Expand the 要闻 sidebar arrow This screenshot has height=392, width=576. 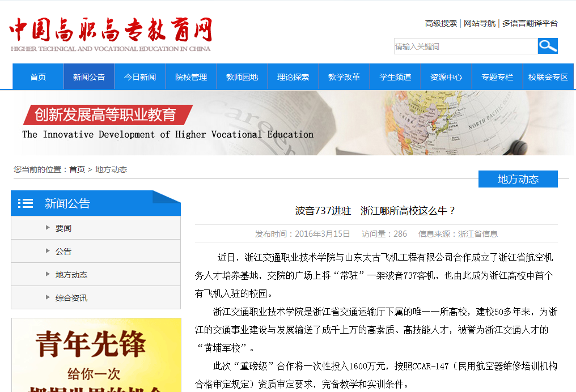tap(48, 228)
